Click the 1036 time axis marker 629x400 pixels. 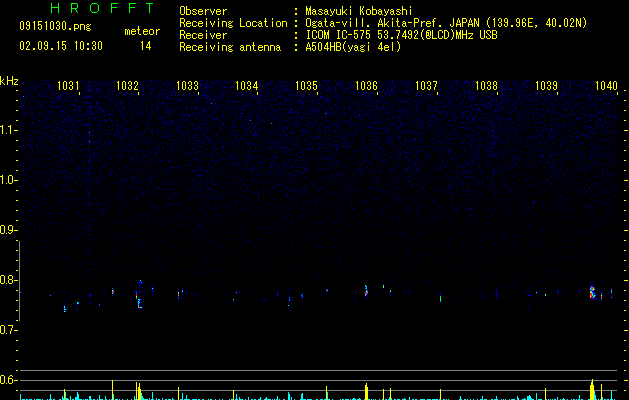pyautogui.click(x=366, y=86)
